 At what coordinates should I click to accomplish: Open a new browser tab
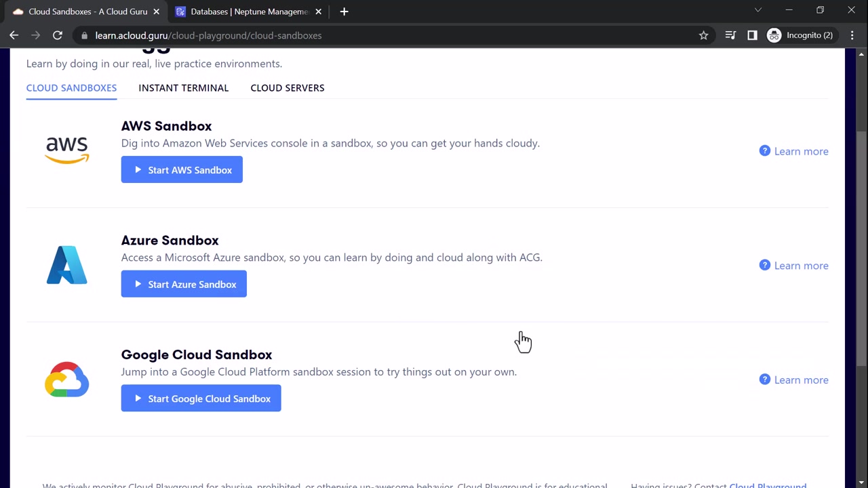[x=344, y=12]
